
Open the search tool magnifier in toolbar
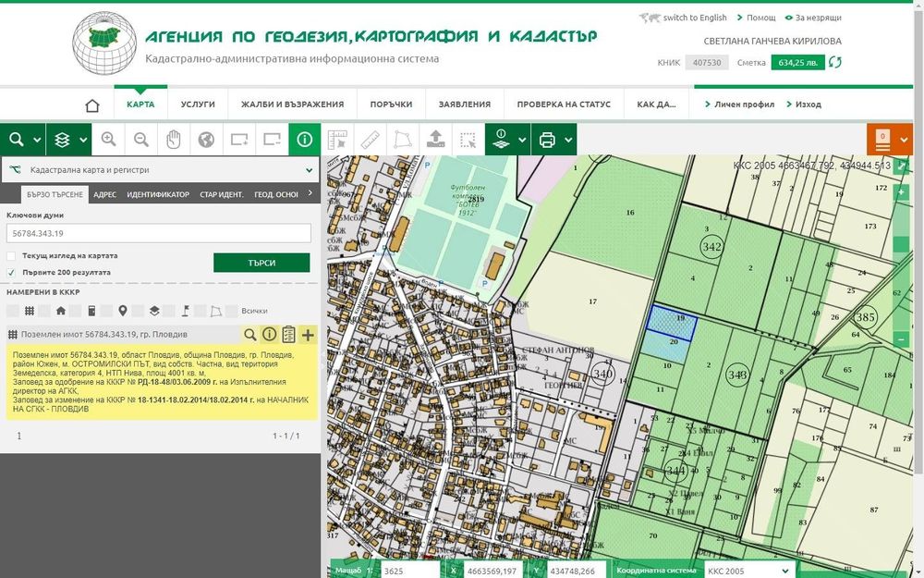(x=17, y=140)
